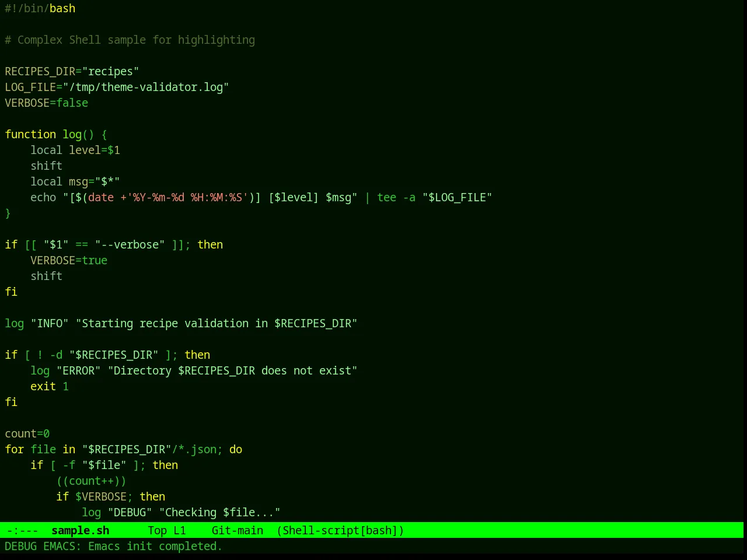Image resolution: width=747 pixels, height=560 pixels.
Task: Click 'tee -a' in the echo line
Action: point(396,198)
